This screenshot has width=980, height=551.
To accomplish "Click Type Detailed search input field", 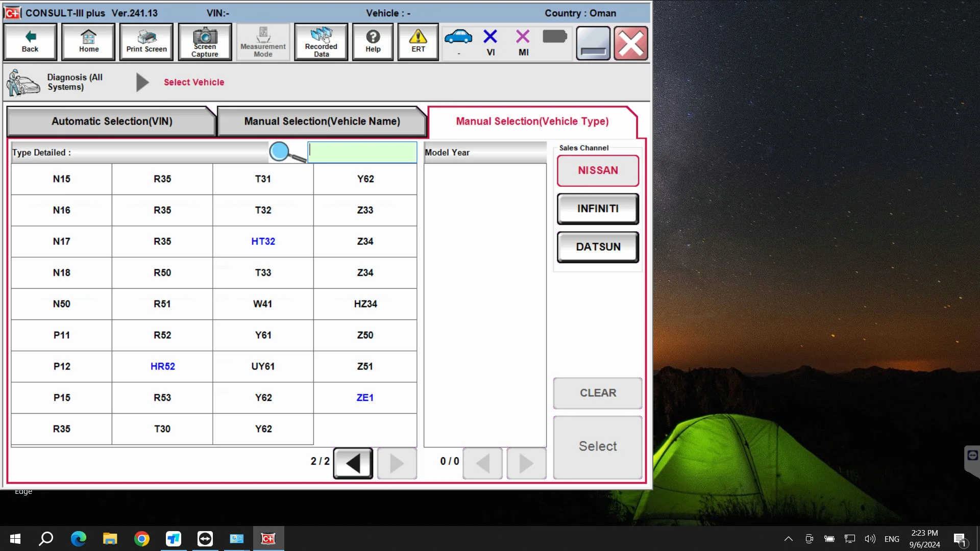I will tap(363, 152).
